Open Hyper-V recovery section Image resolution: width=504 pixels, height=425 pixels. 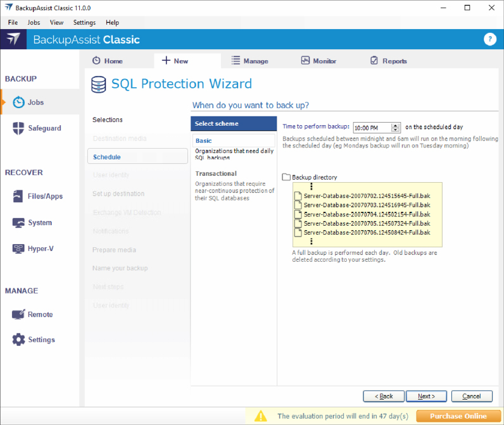40,249
